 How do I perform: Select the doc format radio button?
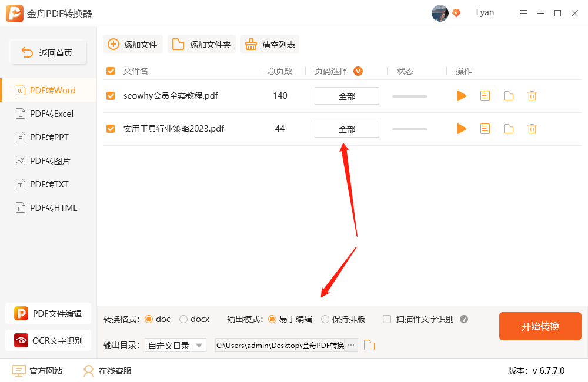click(149, 319)
